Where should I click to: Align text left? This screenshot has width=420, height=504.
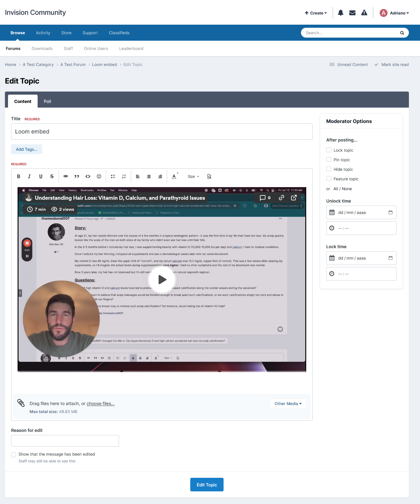(138, 176)
